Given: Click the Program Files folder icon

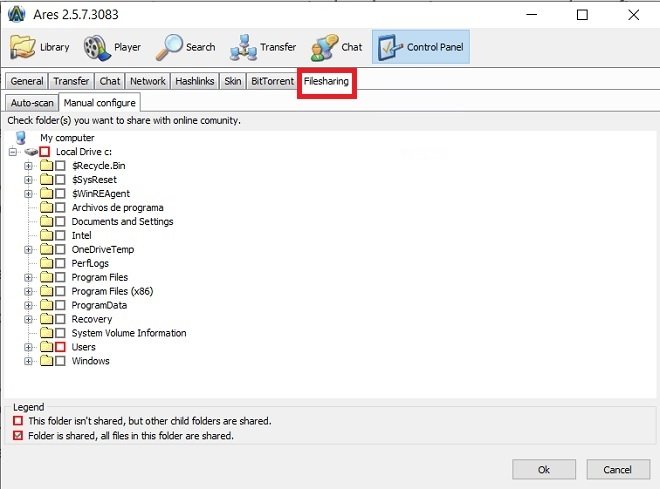Looking at the screenshot, I should [46, 277].
